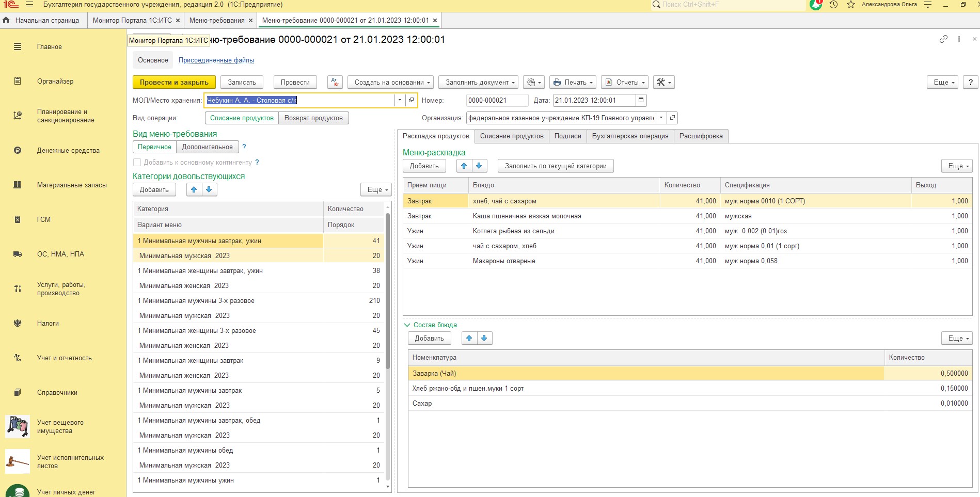Click the favorites star icon

(851, 5)
